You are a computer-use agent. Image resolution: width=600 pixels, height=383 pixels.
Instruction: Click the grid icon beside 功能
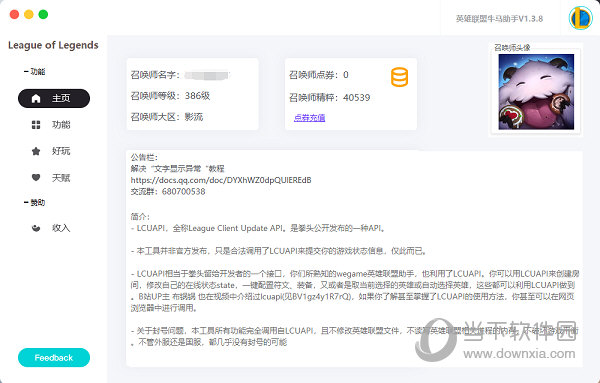[36, 125]
